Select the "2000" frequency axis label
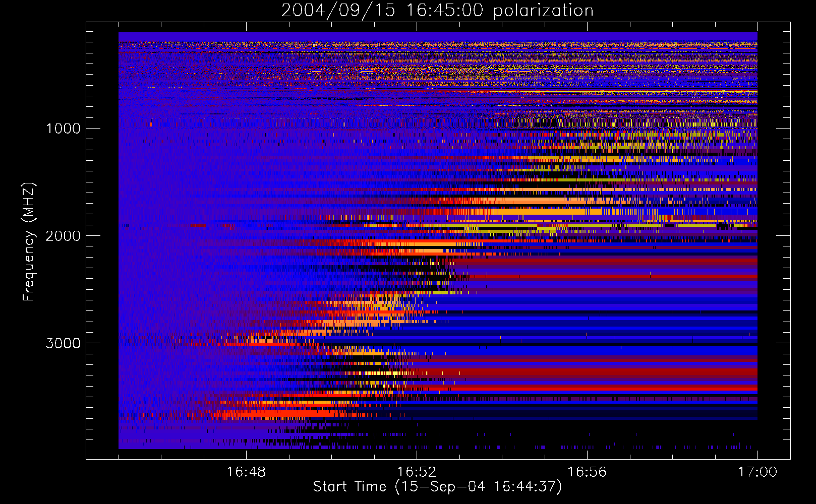This screenshot has height=504, width=816. tap(63, 236)
